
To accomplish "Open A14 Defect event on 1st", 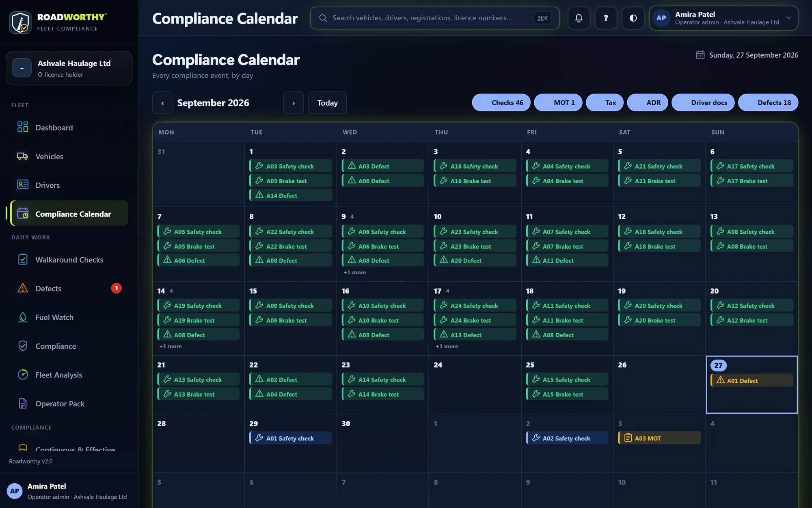I will click(x=291, y=195).
